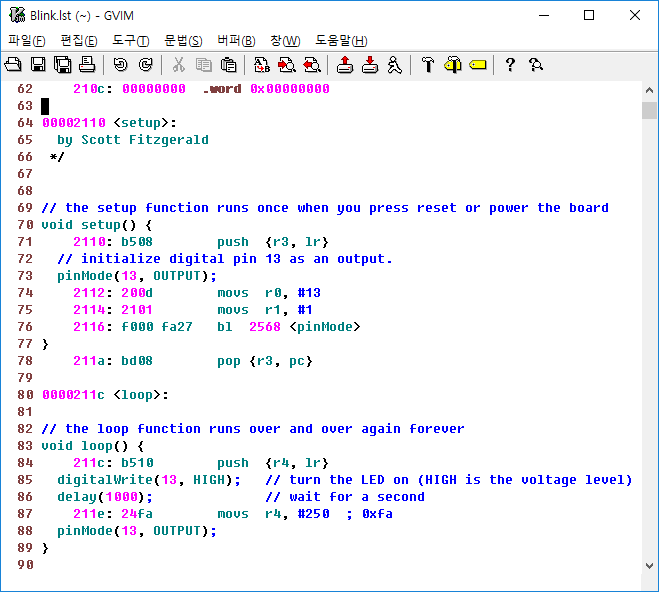Expand the 도구(T) menu
This screenshot has height=592, width=659.
131,41
